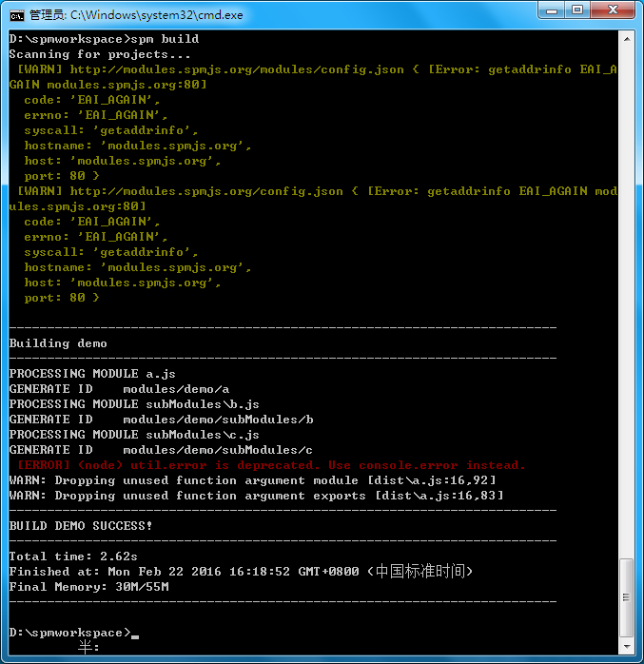Click the red [ERROR] util.error deprecated line

pos(271,465)
